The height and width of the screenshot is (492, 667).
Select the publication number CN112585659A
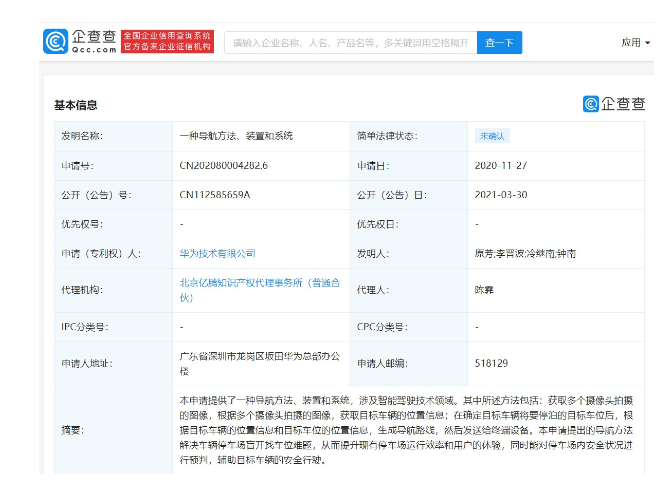point(215,195)
